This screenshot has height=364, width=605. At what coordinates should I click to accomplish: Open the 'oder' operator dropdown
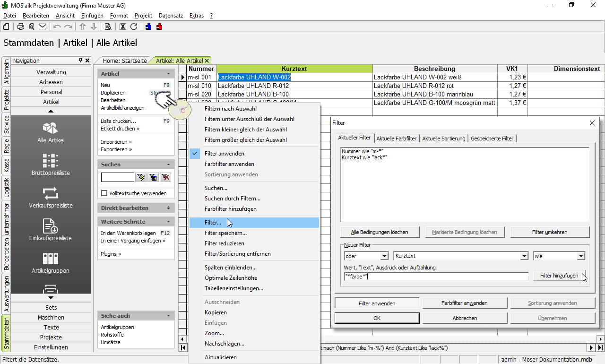click(x=383, y=256)
